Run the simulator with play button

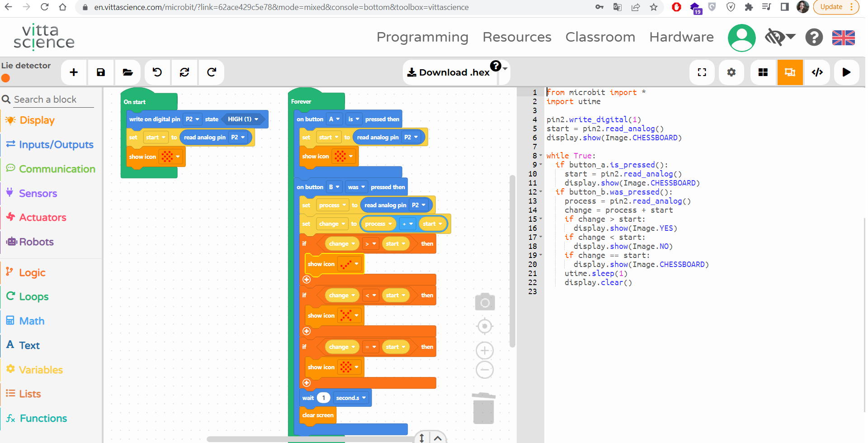847,72
